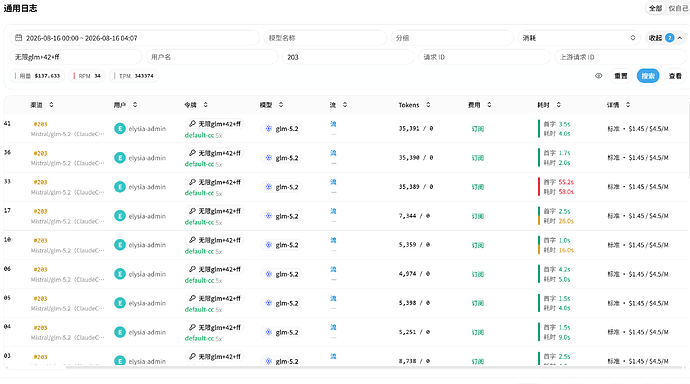The image size is (690, 384).
Task: Sort by Tokens column arrows
Action: coord(428,105)
